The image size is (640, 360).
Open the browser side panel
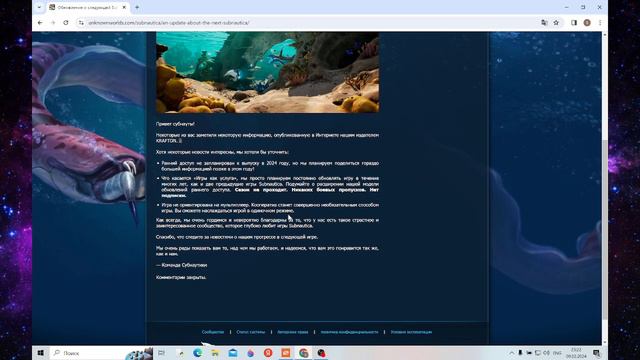coord(574,23)
